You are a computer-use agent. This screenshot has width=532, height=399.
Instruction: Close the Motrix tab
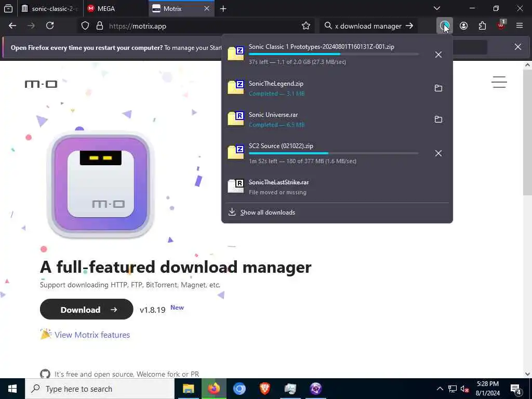[207, 8]
